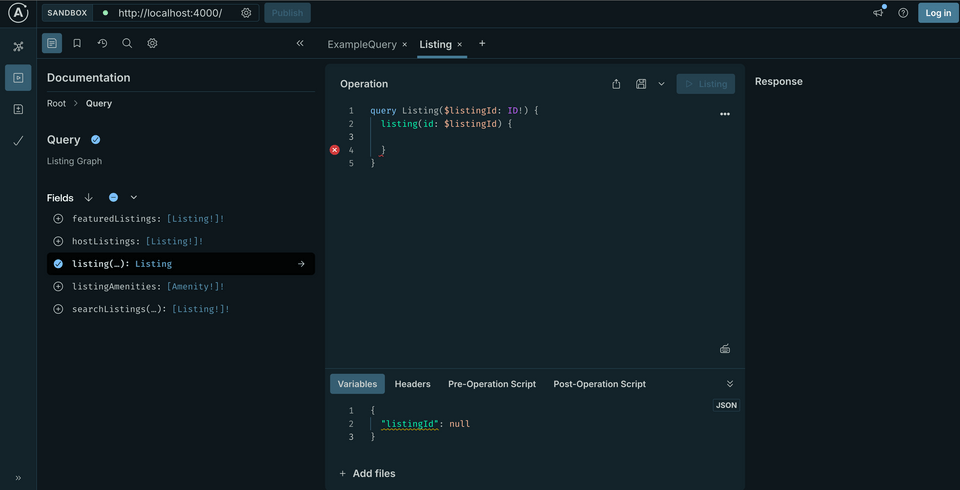The width and height of the screenshot is (960, 490).
Task: Select the Documentation panel icon
Action: click(x=52, y=43)
